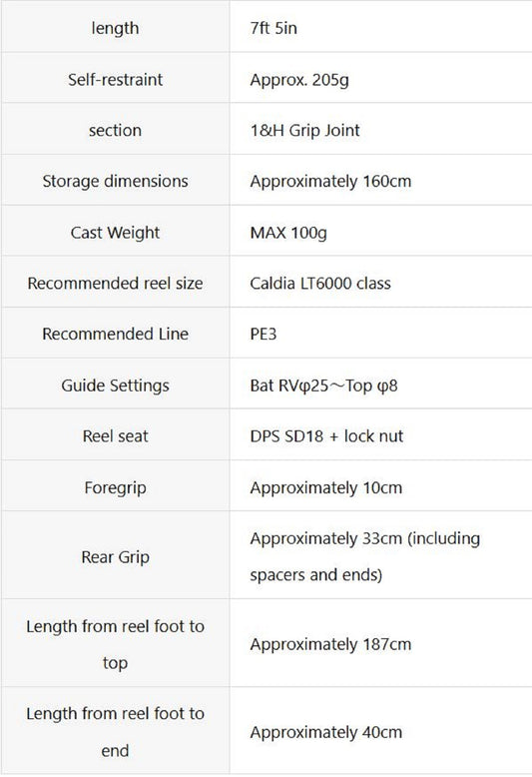
Task: Select 'Caldia LT6000 class' text
Action: (x=320, y=283)
